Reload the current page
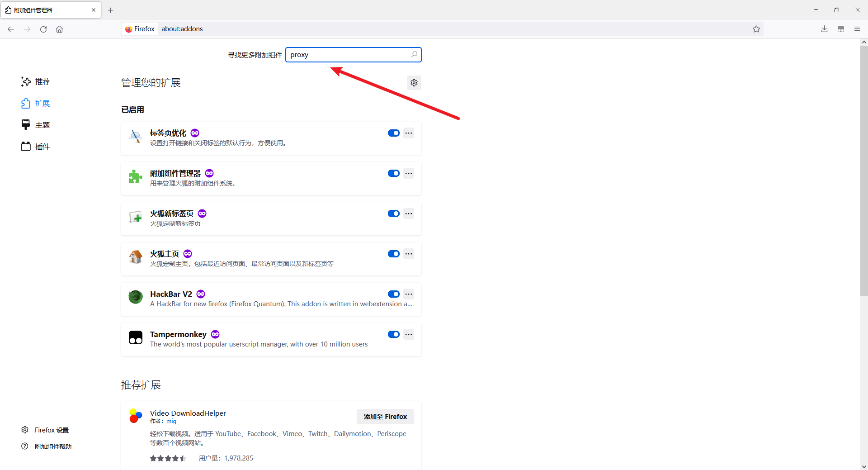Image resolution: width=868 pixels, height=470 pixels. point(43,29)
